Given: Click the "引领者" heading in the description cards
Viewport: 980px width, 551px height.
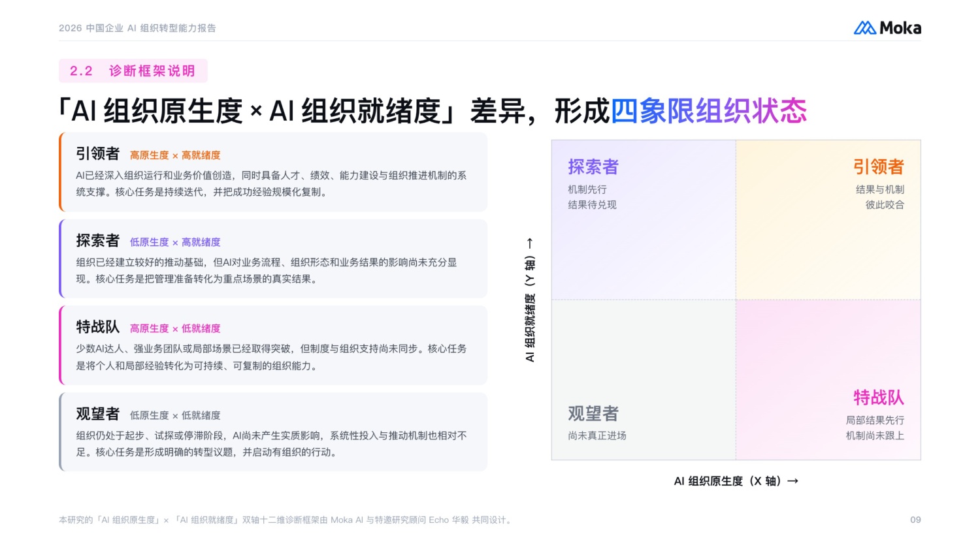Looking at the screenshot, I should click(x=98, y=154).
